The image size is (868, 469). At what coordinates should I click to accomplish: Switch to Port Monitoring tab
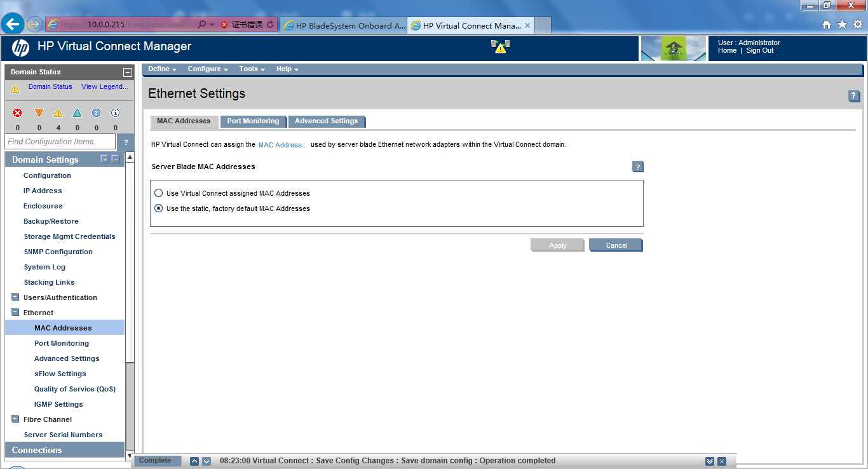pos(253,121)
